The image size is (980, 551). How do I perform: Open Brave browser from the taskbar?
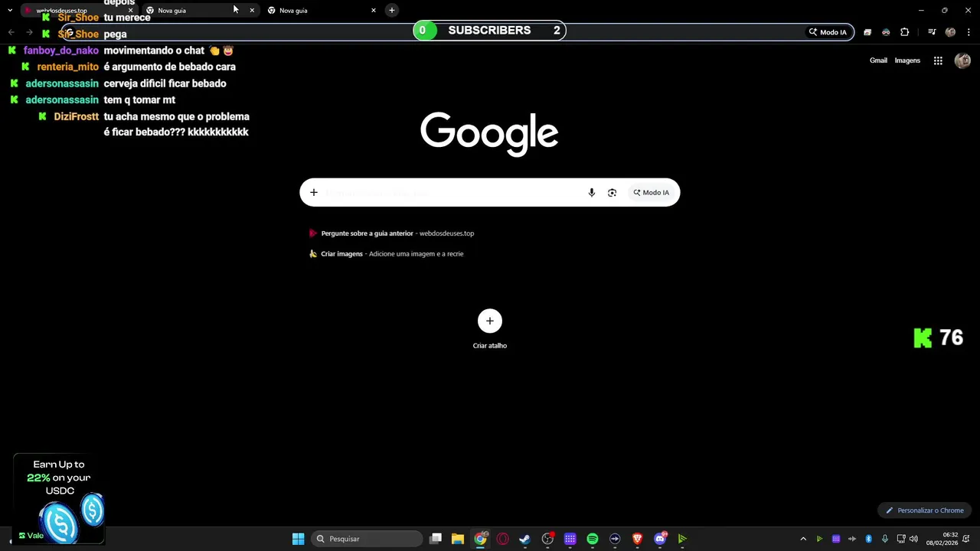click(637, 539)
